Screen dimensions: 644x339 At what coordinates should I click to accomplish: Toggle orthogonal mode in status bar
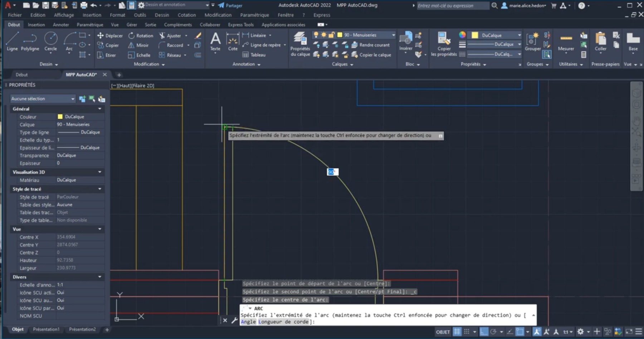coord(484,332)
